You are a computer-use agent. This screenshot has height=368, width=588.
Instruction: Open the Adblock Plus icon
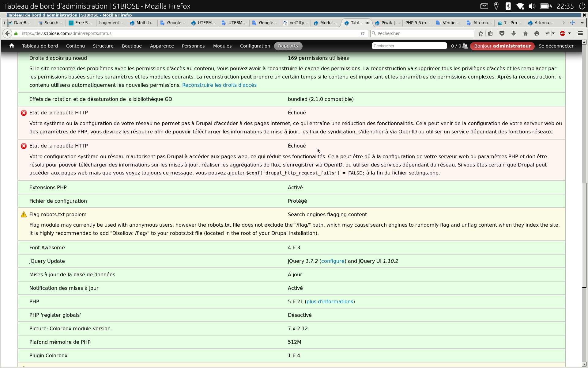[563, 33]
